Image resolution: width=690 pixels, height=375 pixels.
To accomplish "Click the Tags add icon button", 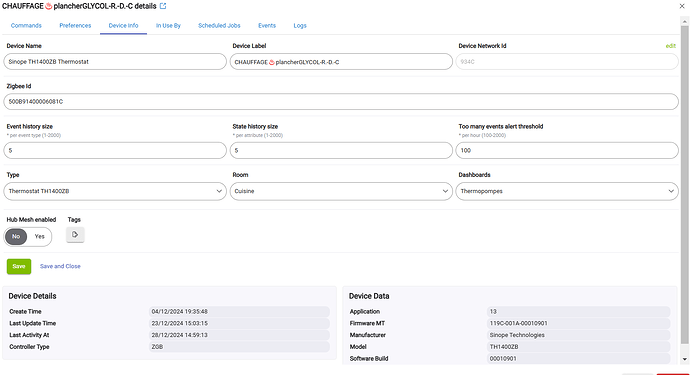I will tap(75, 235).
